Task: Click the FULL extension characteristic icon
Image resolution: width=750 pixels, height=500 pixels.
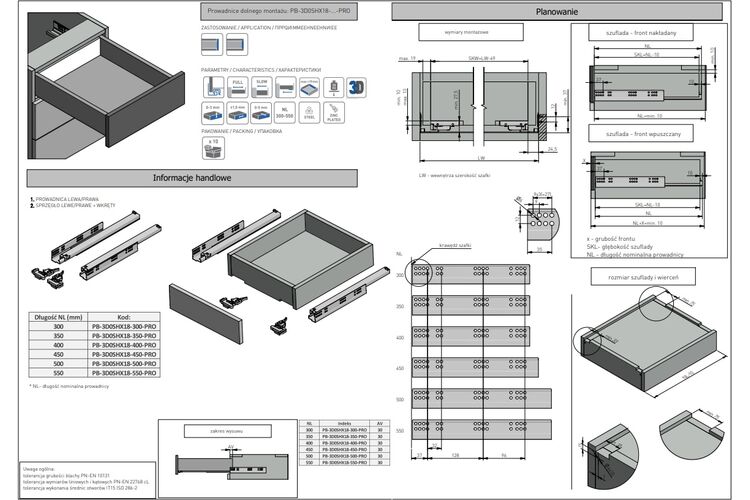Action: click(x=238, y=88)
